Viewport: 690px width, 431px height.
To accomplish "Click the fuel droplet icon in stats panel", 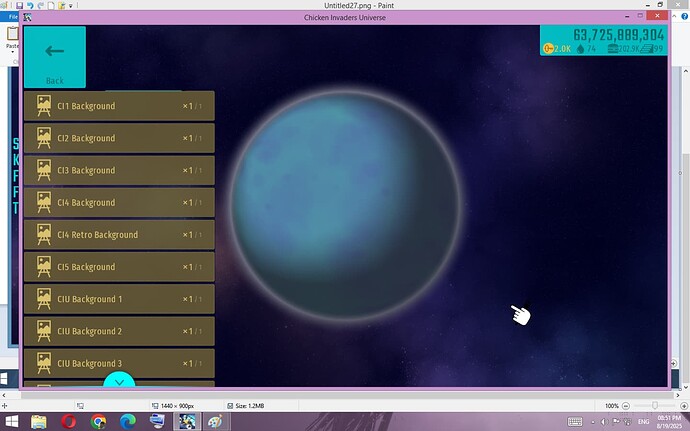I will click(580, 49).
